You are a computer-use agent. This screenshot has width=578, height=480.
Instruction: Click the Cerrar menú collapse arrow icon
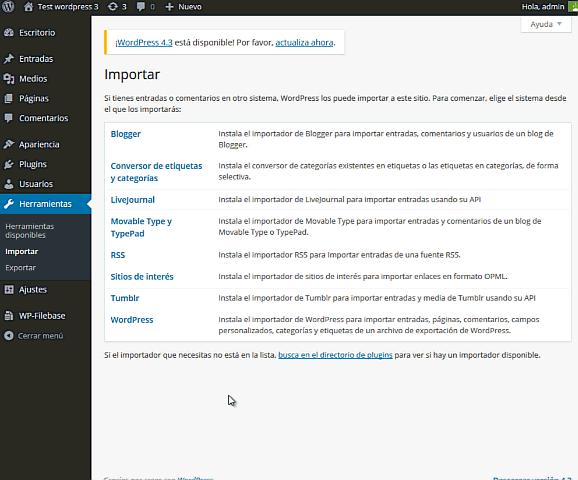(x=9, y=335)
